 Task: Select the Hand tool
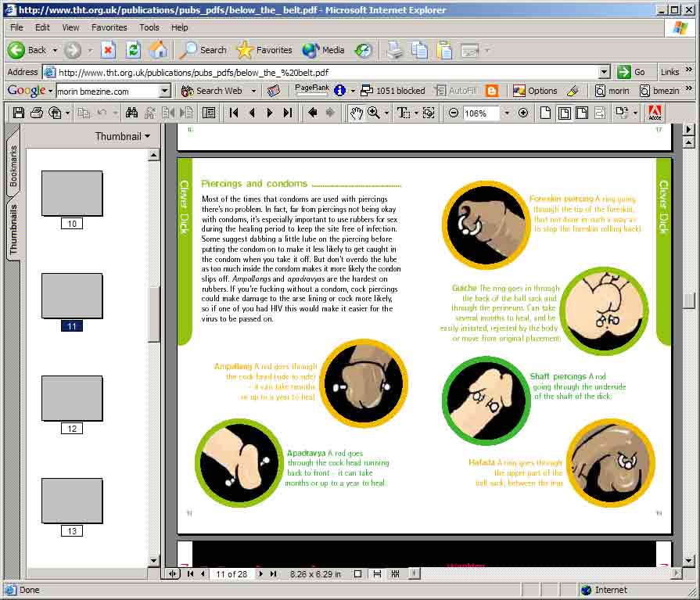point(356,113)
